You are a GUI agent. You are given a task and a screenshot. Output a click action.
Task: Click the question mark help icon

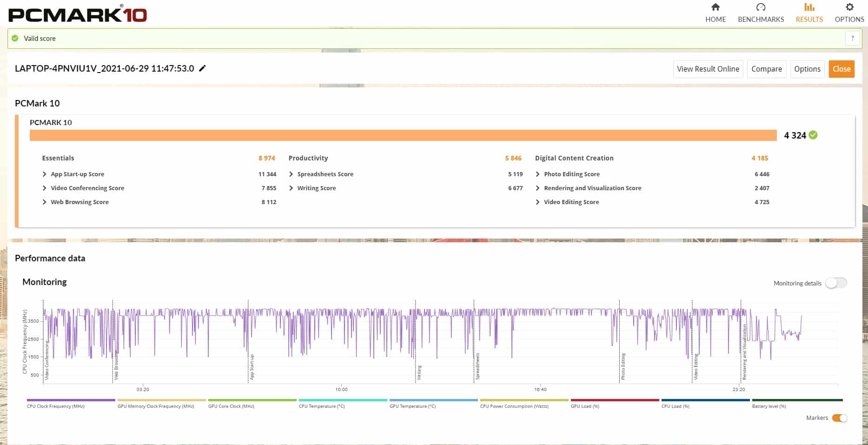[852, 39]
